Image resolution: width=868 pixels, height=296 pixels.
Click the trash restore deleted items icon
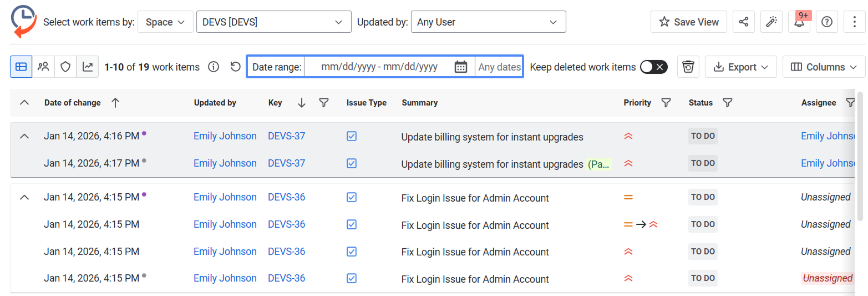[688, 67]
